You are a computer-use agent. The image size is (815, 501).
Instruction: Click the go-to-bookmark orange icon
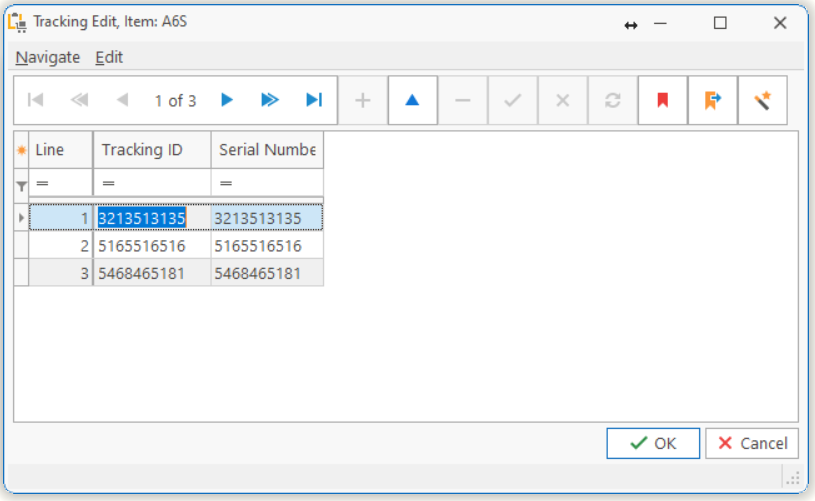tap(712, 101)
